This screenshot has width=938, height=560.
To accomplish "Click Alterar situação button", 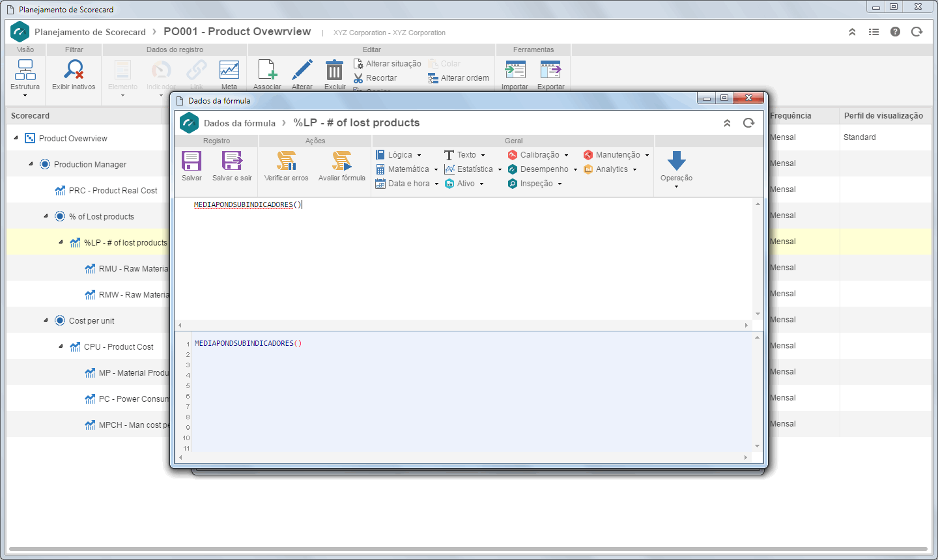I will [388, 64].
